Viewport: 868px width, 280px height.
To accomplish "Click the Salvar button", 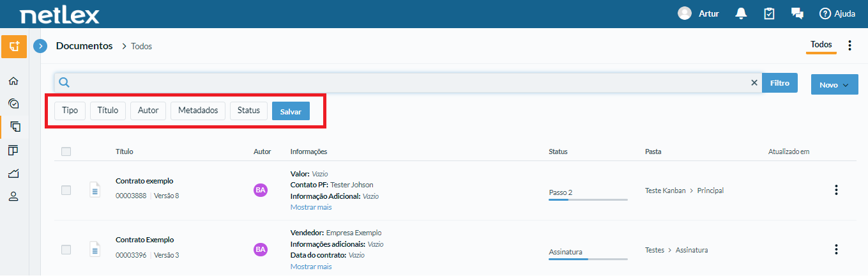I will 291,111.
